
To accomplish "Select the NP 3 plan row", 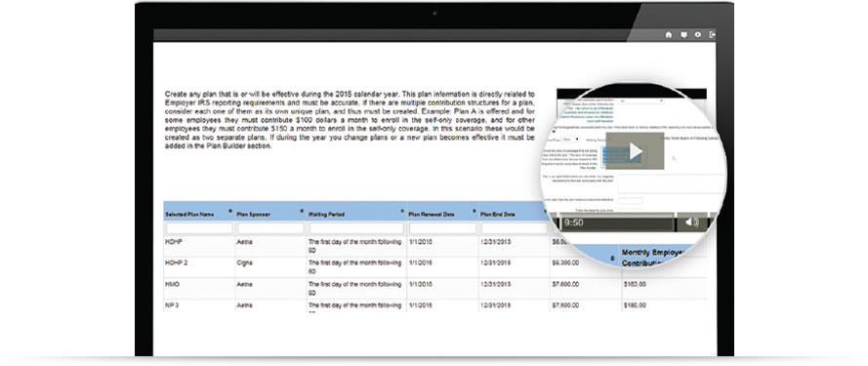I will [x=435, y=305].
